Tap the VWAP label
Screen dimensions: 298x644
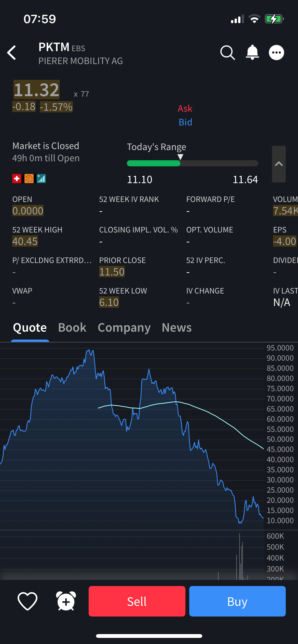[x=22, y=291]
